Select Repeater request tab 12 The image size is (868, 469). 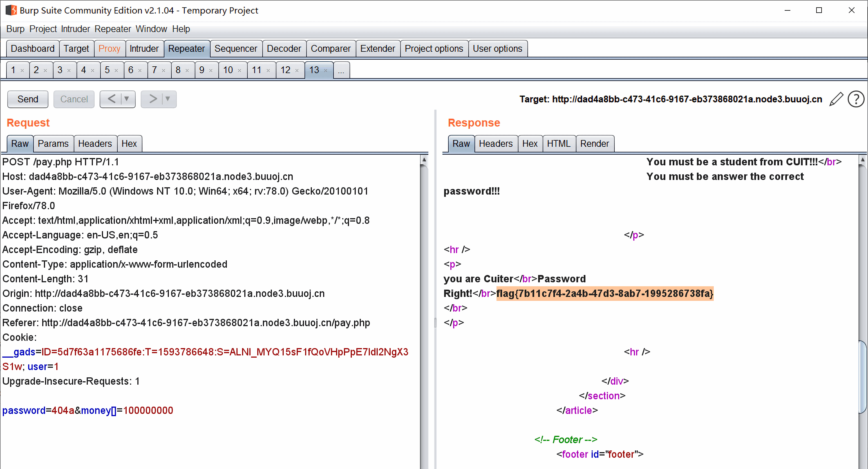click(285, 70)
